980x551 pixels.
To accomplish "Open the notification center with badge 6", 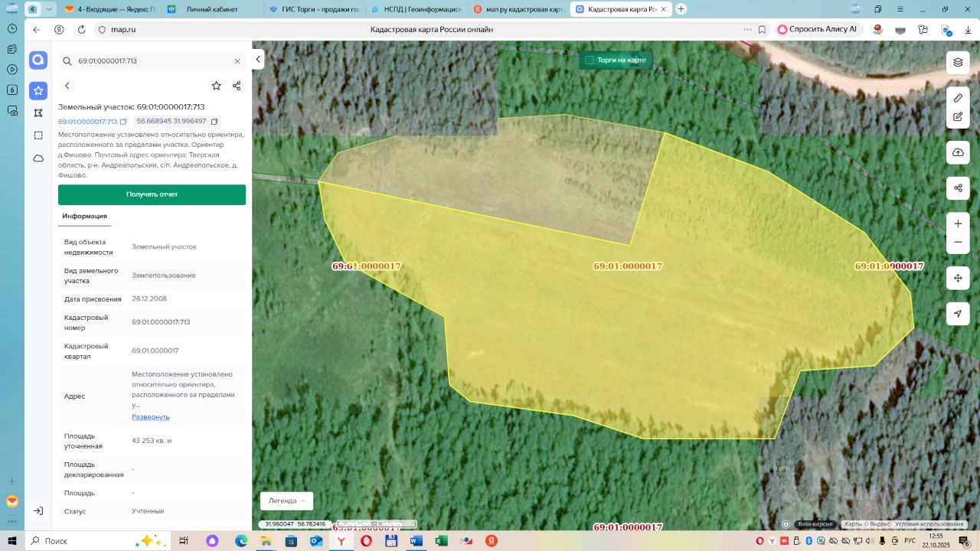I will coord(965,541).
